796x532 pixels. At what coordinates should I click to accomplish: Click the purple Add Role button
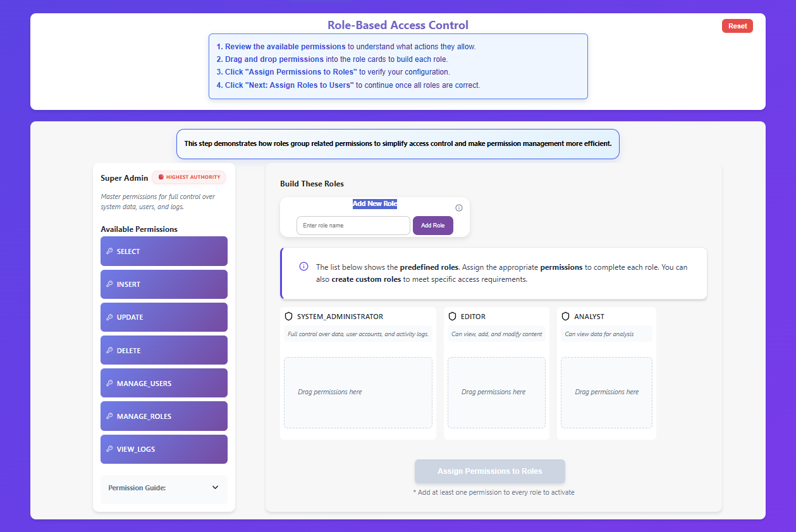[x=432, y=226]
